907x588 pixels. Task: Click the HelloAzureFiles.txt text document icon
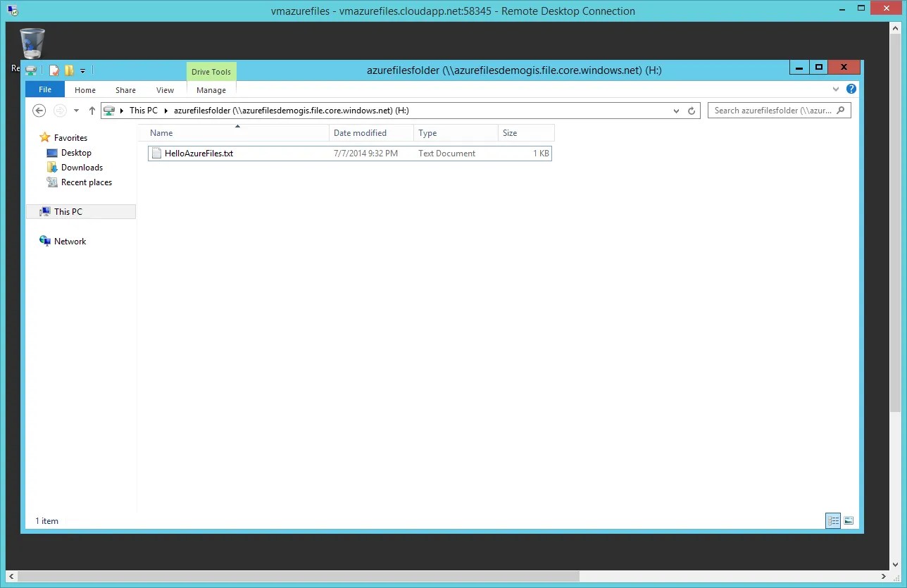tap(156, 153)
